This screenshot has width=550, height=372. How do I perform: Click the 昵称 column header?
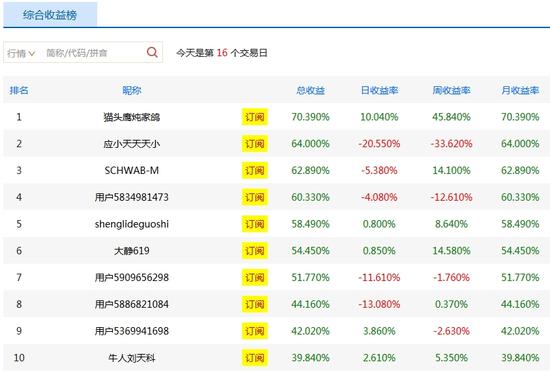pos(132,90)
